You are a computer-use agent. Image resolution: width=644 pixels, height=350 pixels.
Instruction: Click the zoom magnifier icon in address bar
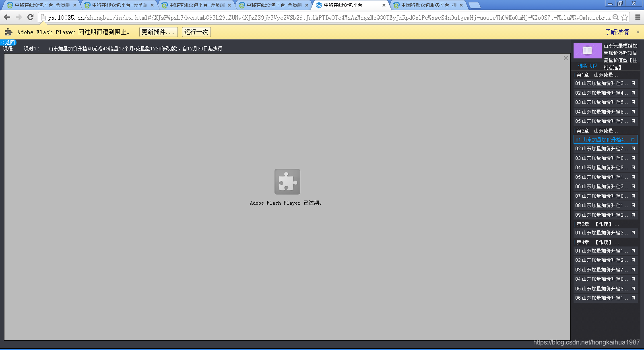click(615, 17)
